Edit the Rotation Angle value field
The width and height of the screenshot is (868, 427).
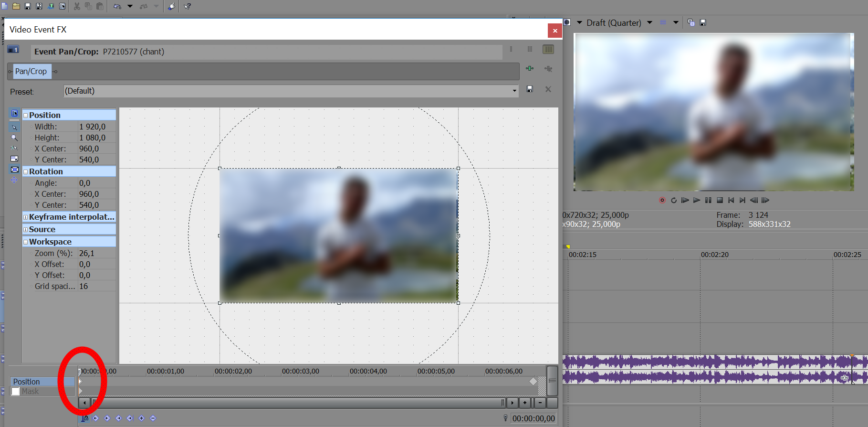(97, 183)
